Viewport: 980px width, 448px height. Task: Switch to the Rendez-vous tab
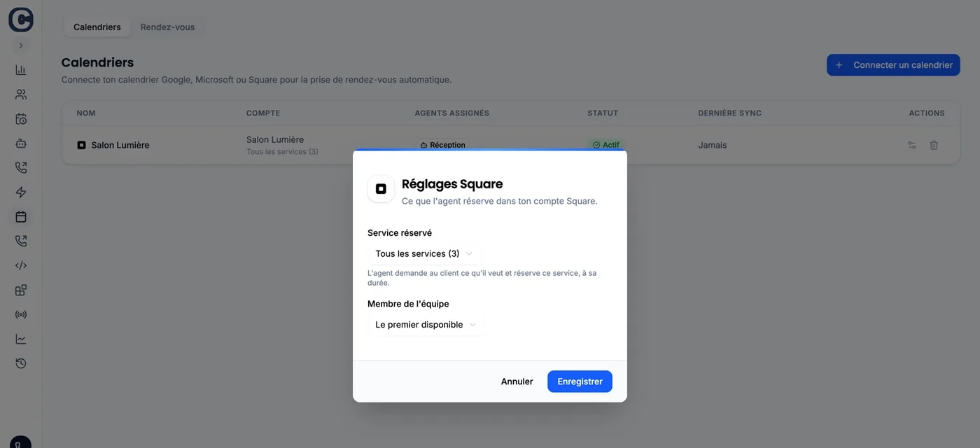(x=167, y=27)
